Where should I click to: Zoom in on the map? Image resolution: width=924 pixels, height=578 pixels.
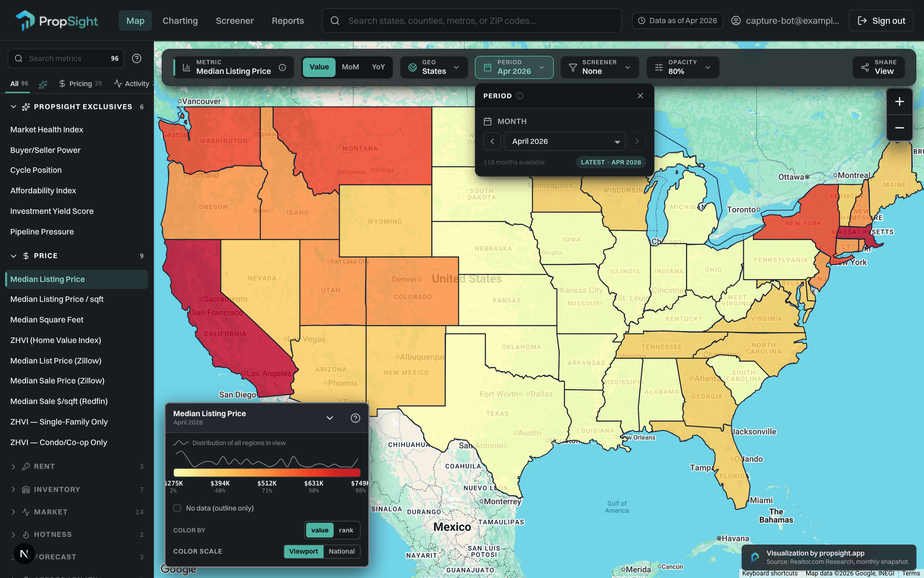click(900, 102)
